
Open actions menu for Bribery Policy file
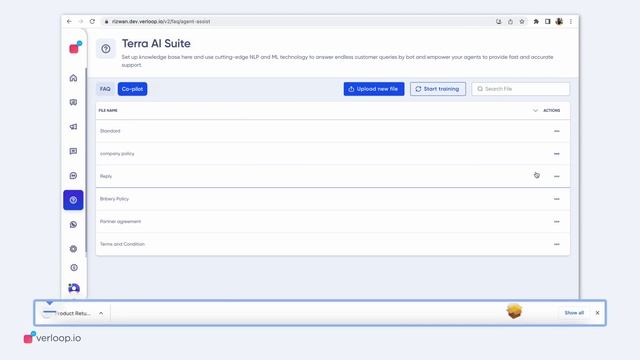pyautogui.click(x=557, y=199)
